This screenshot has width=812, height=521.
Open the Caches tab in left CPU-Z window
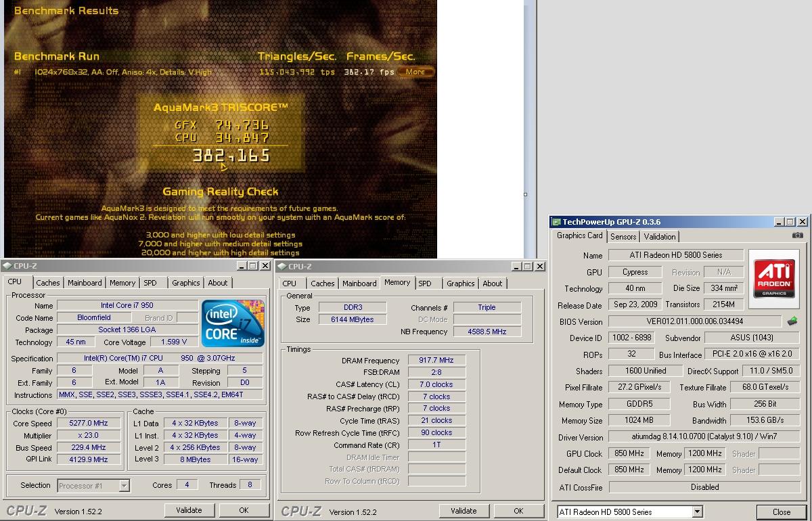[x=47, y=283]
